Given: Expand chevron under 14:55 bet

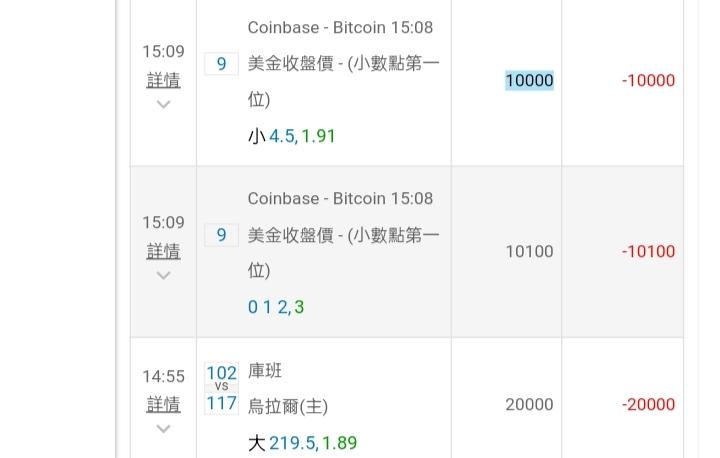Looking at the screenshot, I should (x=163, y=429).
